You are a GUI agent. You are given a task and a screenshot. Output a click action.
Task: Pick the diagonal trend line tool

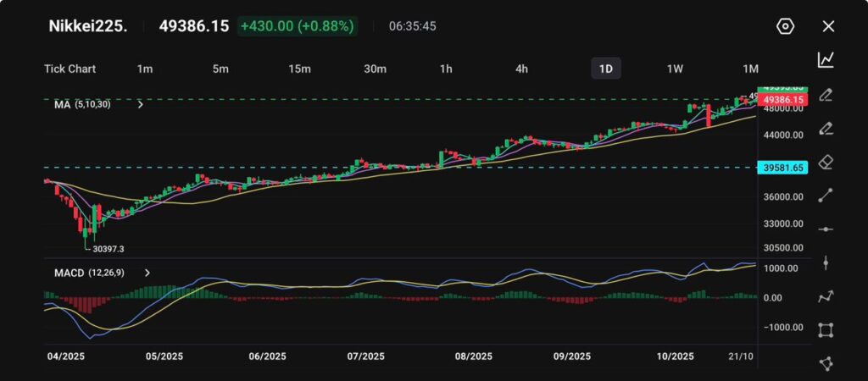pyautogui.click(x=826, y=196)
